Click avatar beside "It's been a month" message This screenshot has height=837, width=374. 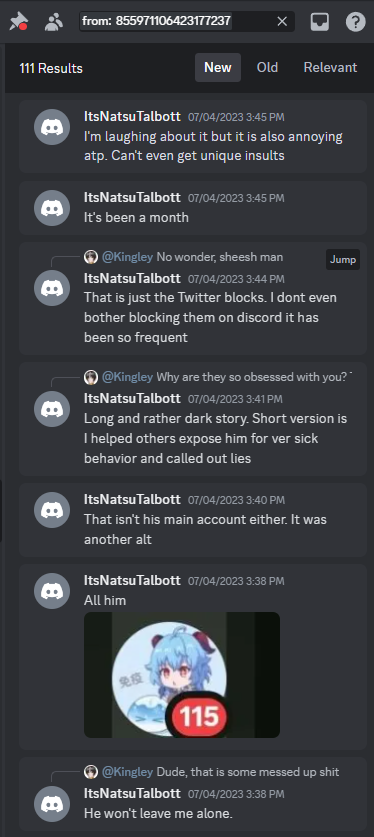tap(52, 208)
